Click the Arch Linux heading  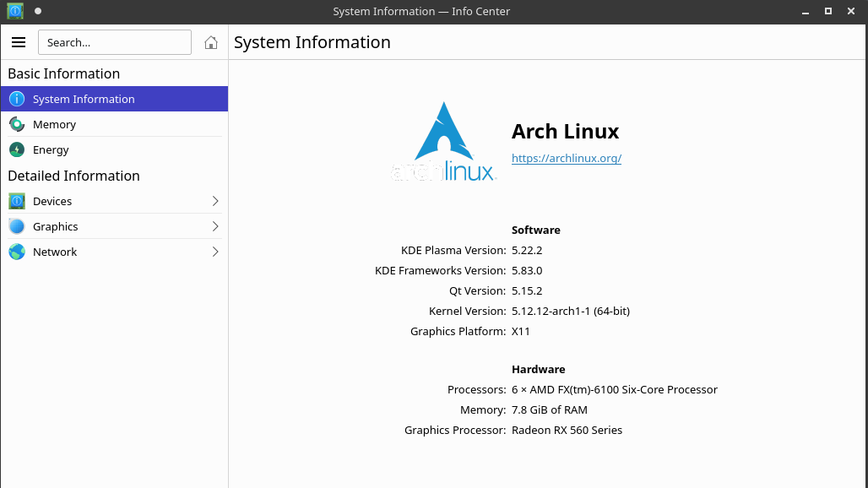point(565,132)
